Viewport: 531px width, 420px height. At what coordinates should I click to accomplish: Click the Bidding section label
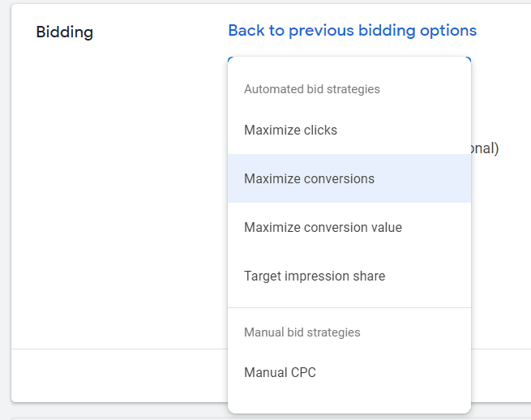coord(65,32)
